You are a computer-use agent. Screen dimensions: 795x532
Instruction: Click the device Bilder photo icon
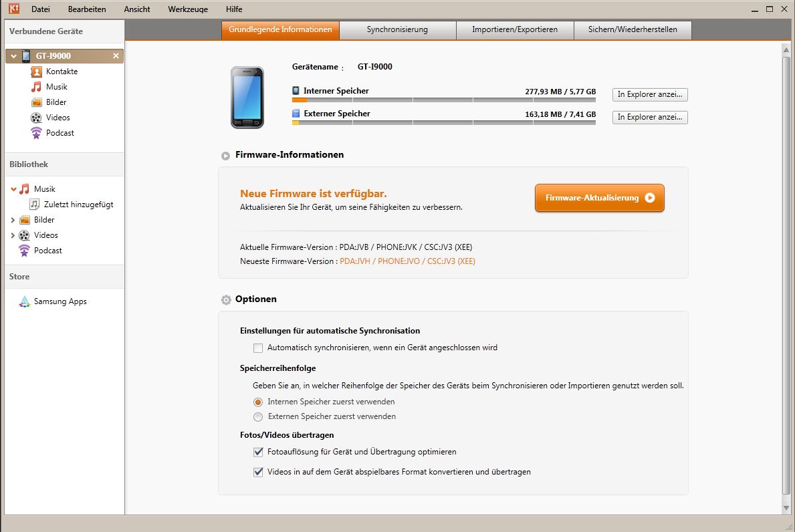coord(37,102)
